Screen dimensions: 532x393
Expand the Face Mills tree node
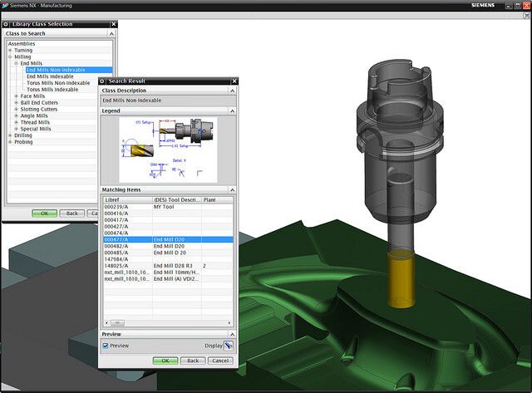point(16,96)
